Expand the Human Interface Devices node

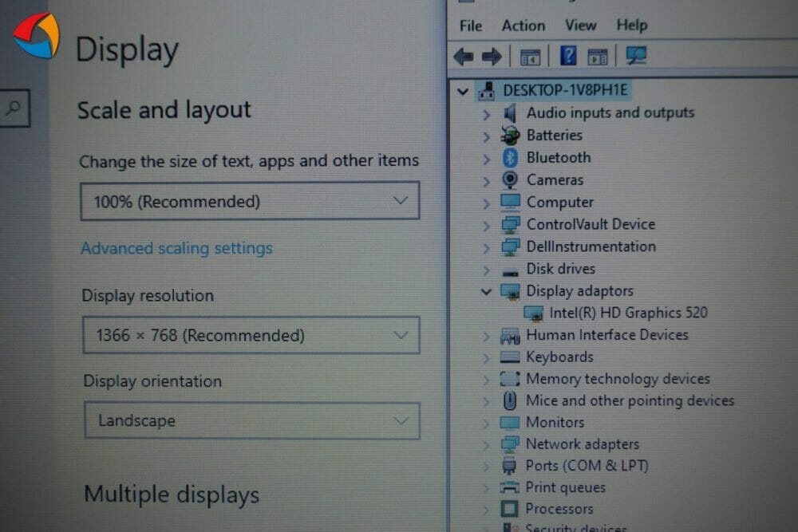(x=486, y=336)
